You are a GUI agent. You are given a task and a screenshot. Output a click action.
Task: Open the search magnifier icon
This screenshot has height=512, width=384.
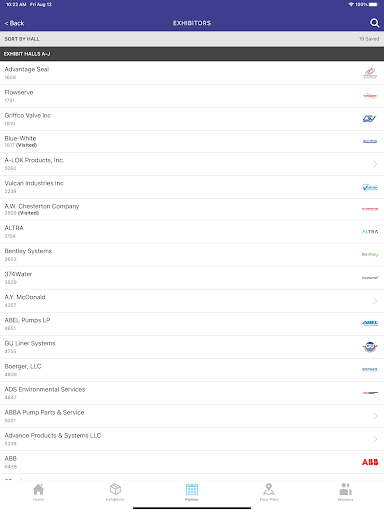(x=374, y=23)
